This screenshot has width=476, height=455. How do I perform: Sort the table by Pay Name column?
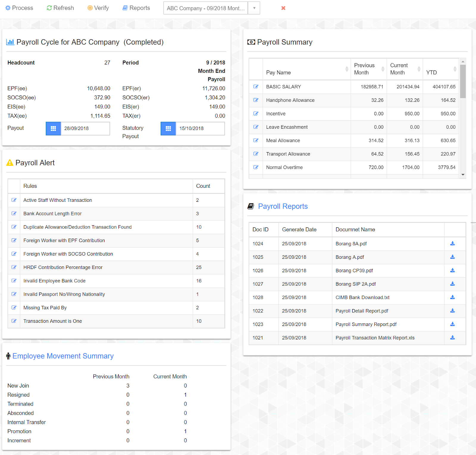(x=347, y=69)
